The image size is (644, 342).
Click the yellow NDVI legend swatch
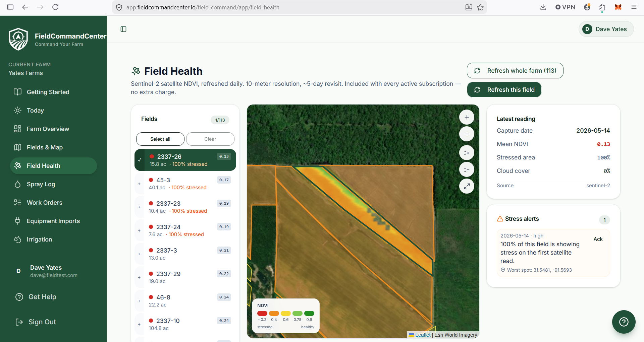(x=286, y=313)
